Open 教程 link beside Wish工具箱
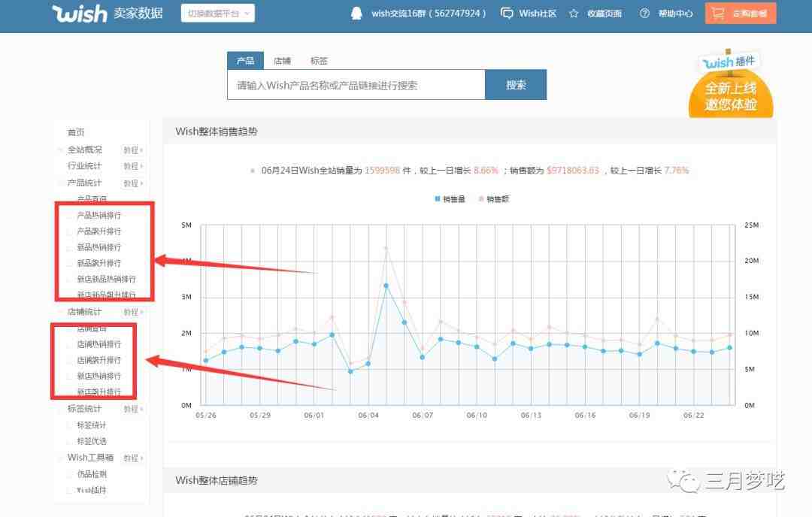Viewport: 812px width, 517px height. tap(132, 458)
